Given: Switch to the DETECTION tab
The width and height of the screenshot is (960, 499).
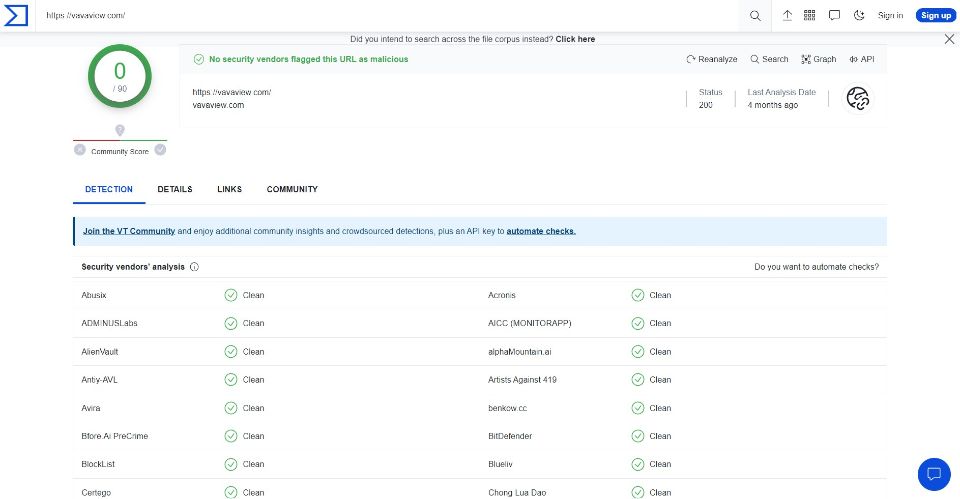Looking at the screenshot, I should 109,189.
